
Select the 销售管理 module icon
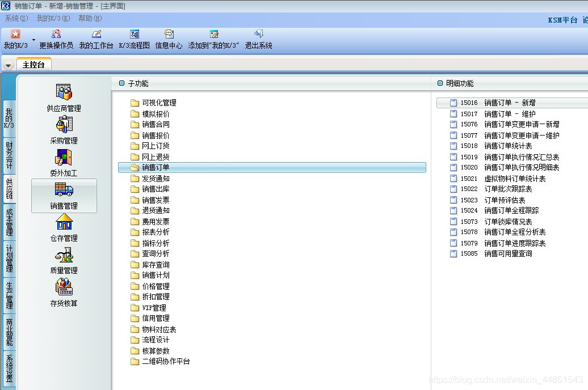[x=64, y=196]
